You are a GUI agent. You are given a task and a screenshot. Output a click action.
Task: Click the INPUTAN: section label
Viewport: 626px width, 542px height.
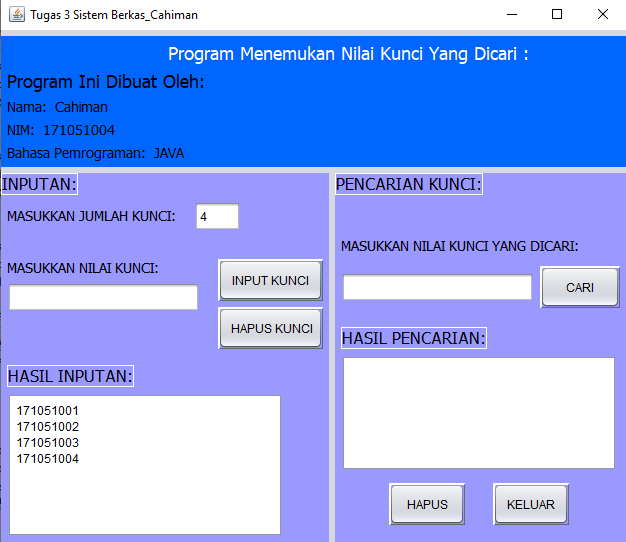click(x=39, y=184)
